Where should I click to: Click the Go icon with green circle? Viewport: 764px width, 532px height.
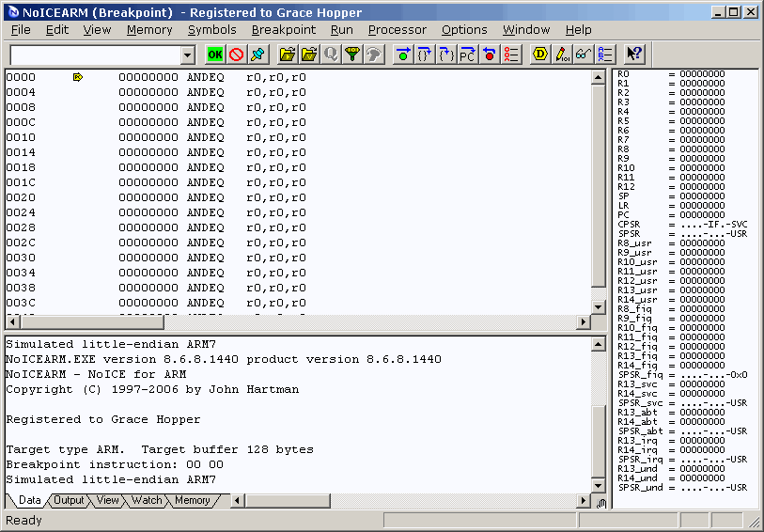pyautogui.click(x=403, y=55)
